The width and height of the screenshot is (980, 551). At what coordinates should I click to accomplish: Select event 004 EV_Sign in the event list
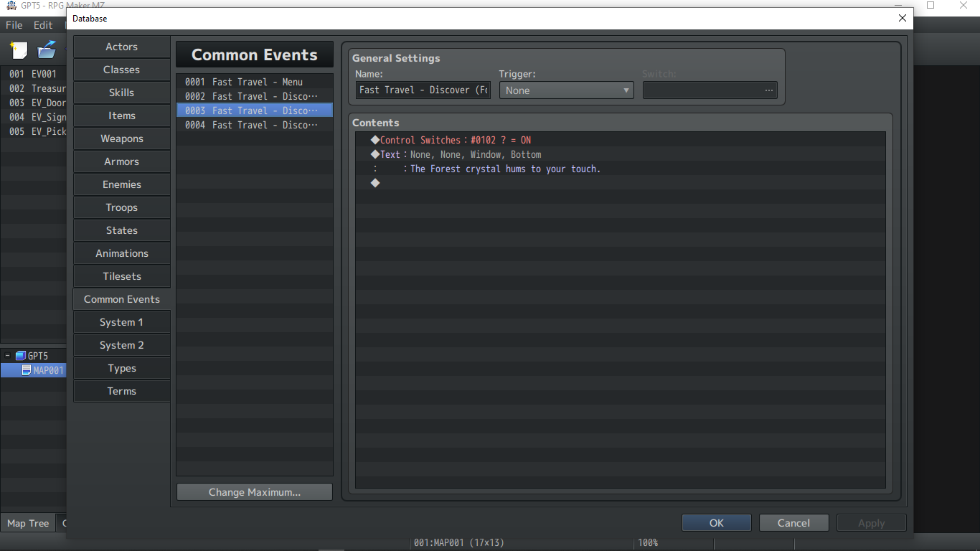pos(33,117)
